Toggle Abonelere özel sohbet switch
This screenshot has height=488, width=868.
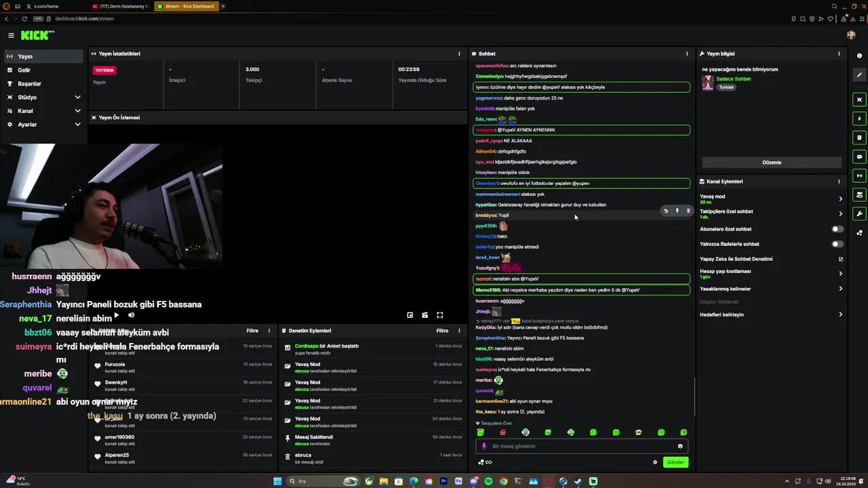coord(838,229)
